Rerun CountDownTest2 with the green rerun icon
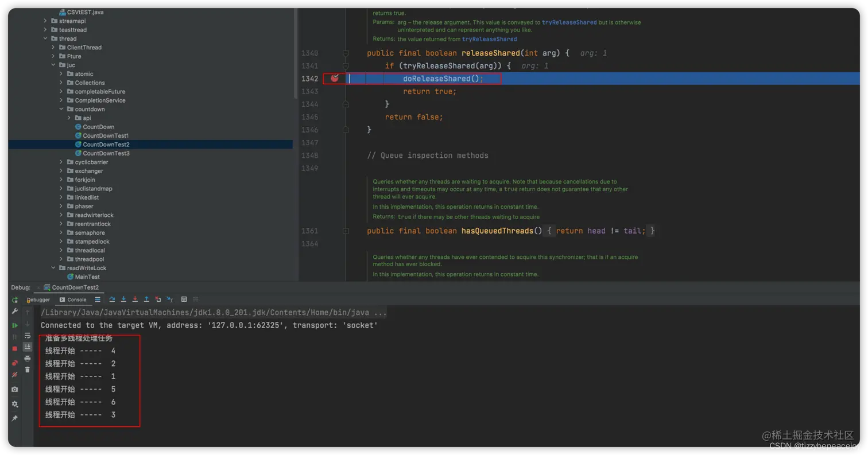Viewport: 868px width, 455px height. pos(15,300)
